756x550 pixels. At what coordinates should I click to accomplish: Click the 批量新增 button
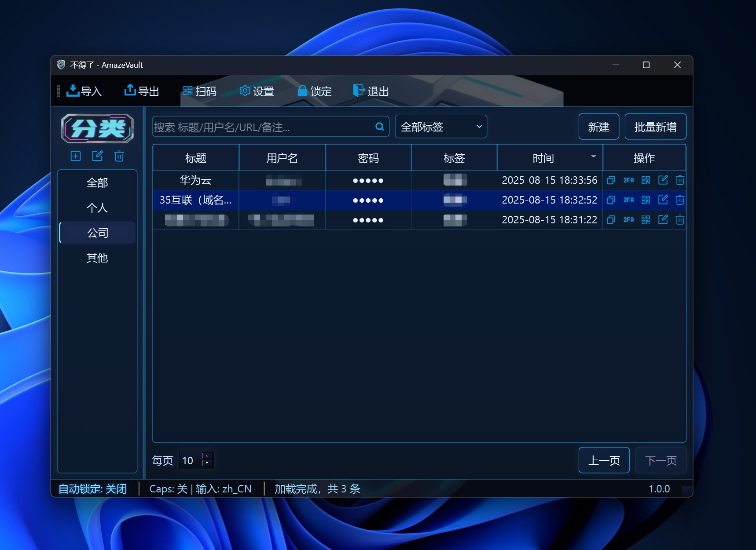pos(655,127)
